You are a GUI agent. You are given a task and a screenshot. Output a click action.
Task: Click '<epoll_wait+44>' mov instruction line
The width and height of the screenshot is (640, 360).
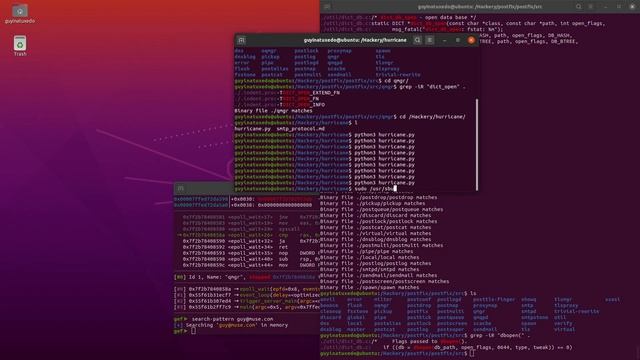[x=251, y=265]
